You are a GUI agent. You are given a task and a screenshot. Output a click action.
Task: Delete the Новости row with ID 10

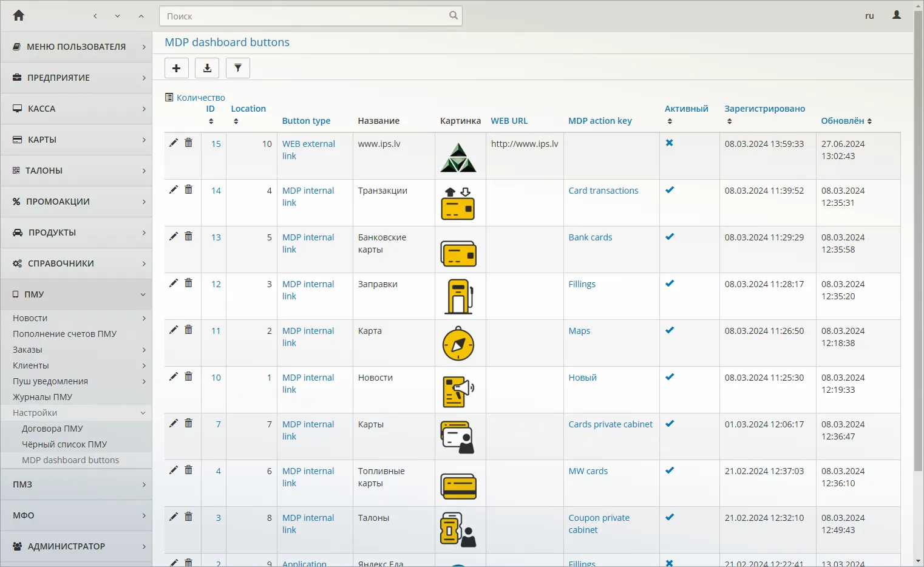pos(189,376)
